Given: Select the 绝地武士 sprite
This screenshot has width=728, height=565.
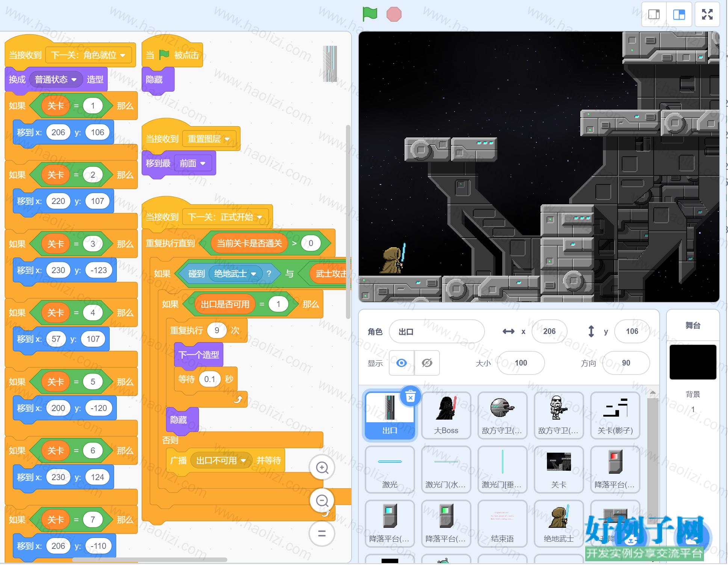Looking at the screenshot, I should (x=559, y=524).
